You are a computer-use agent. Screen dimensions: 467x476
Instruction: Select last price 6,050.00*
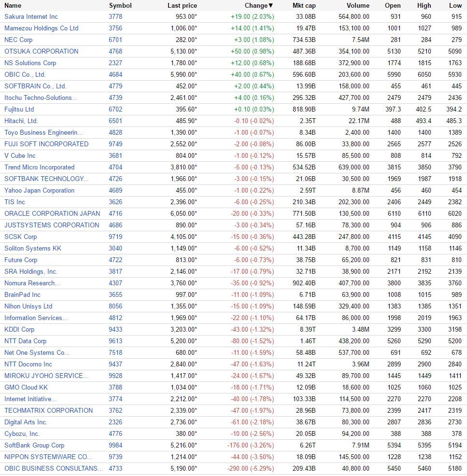point(184,213)
